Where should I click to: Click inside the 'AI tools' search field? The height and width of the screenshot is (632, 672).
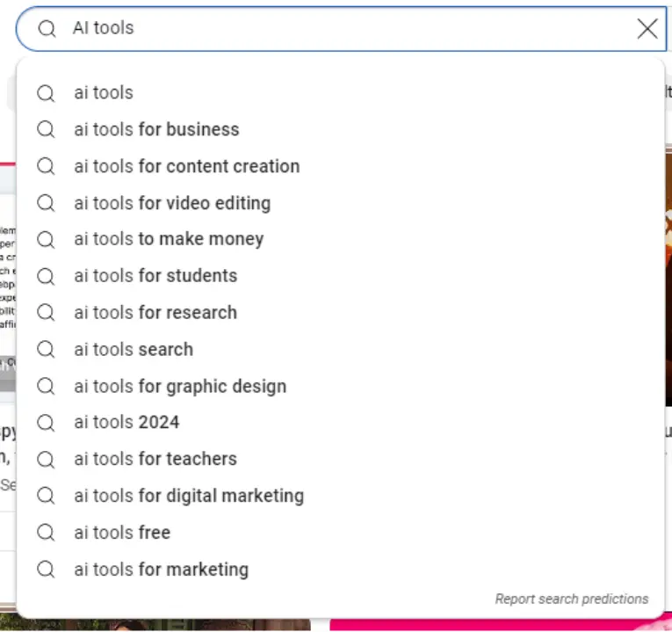click(x=351, y=28)
